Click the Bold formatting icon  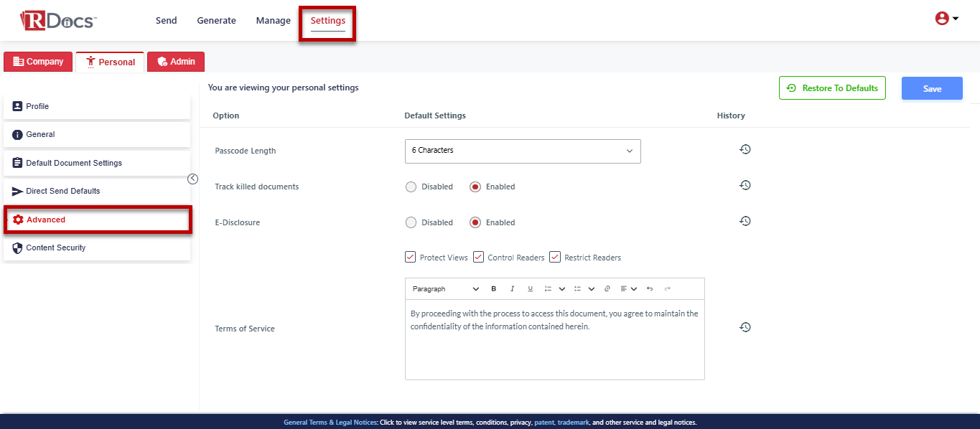(x=494, y=289)
